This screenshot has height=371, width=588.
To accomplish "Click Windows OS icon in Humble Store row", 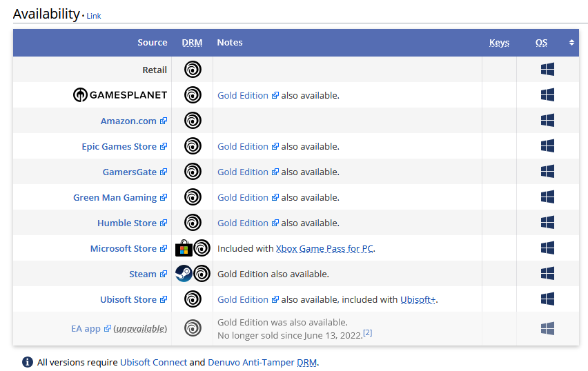I will pos(547,222).
